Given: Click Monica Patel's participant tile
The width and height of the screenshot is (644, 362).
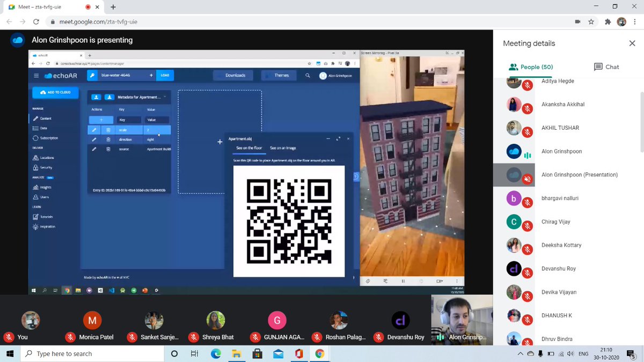Looking at the screenshot, I should coord(92,320).
